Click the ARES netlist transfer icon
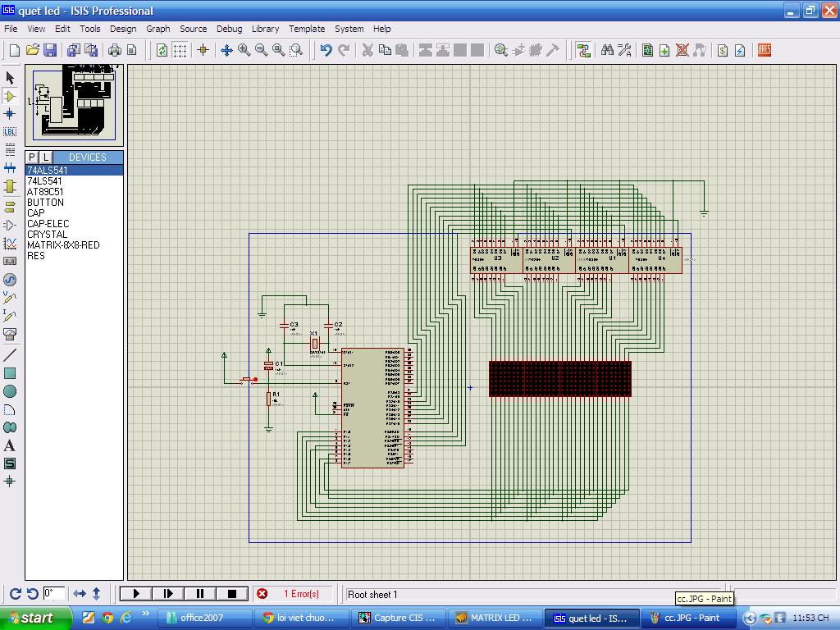 click(x=764, y=50)
